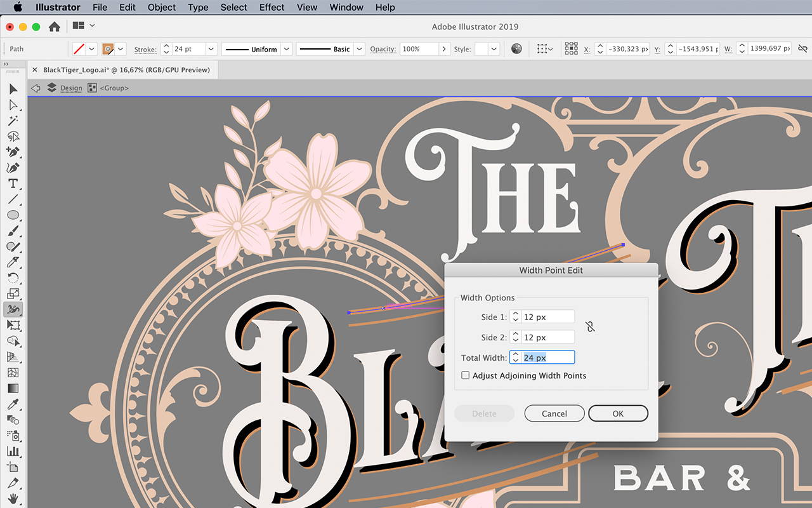Image resolution: width=812 pixels, height=508 pixels.
Task: Select the Gradient tool
Action: 13,388
